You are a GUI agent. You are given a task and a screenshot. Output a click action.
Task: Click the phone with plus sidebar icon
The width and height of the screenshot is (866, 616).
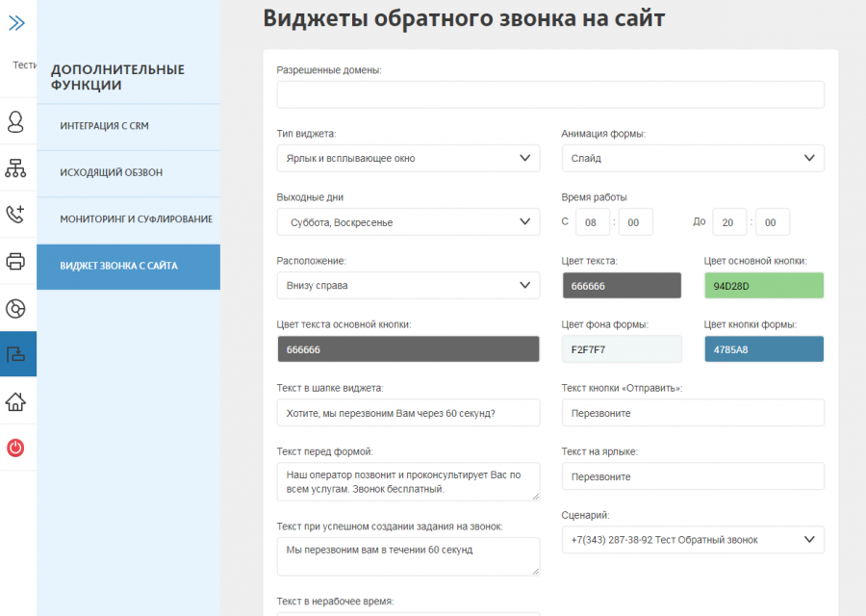click(16, 215)
